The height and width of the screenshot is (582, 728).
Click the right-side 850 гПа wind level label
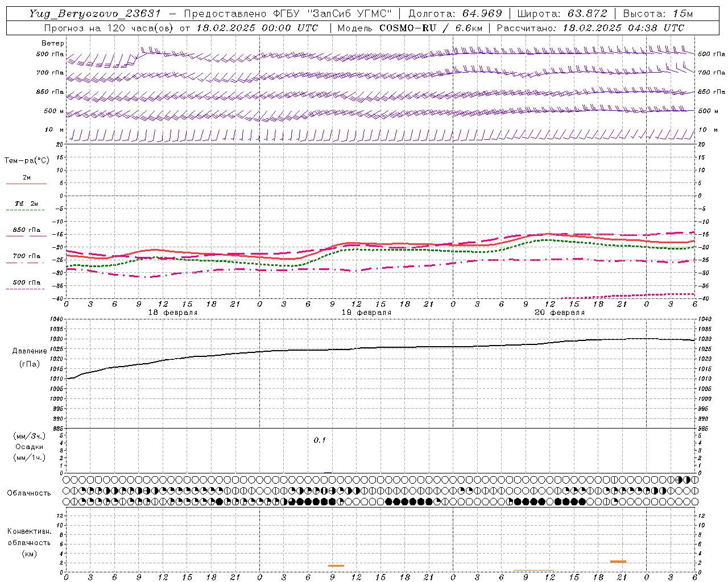click(712, 92)
